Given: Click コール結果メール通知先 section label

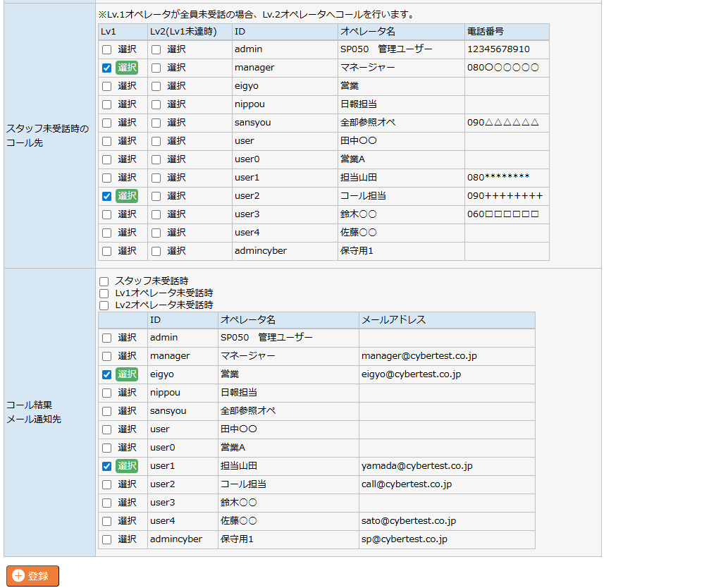Looking at the screenshot, I should pyautogui.click(x=34, y=412).
